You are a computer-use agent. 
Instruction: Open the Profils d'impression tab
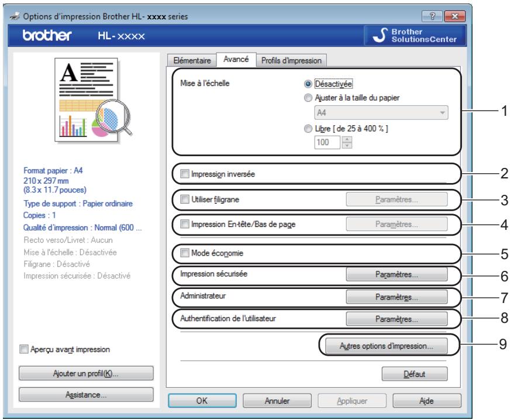(291, 60)
